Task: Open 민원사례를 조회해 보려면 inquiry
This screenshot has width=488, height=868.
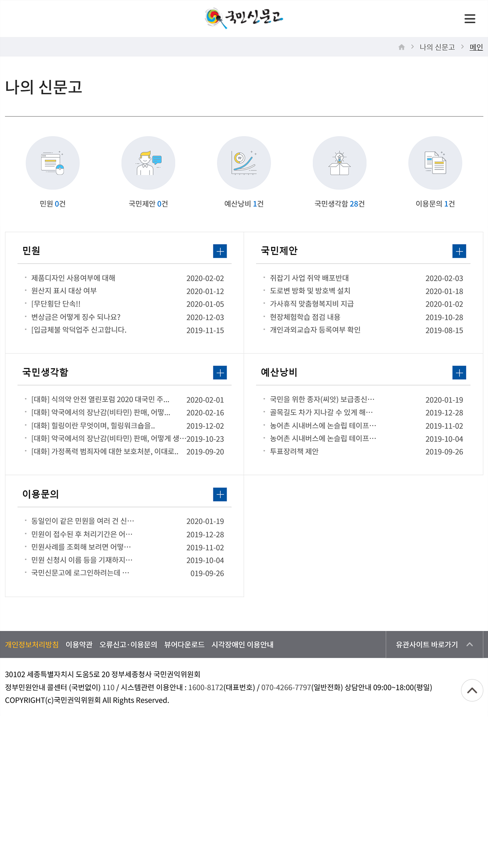Action: [x=81, y=547]
